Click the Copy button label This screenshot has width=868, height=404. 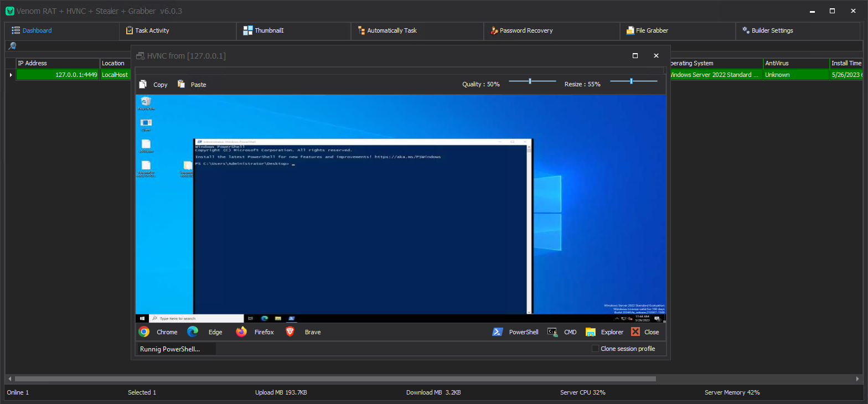point(161,85)
